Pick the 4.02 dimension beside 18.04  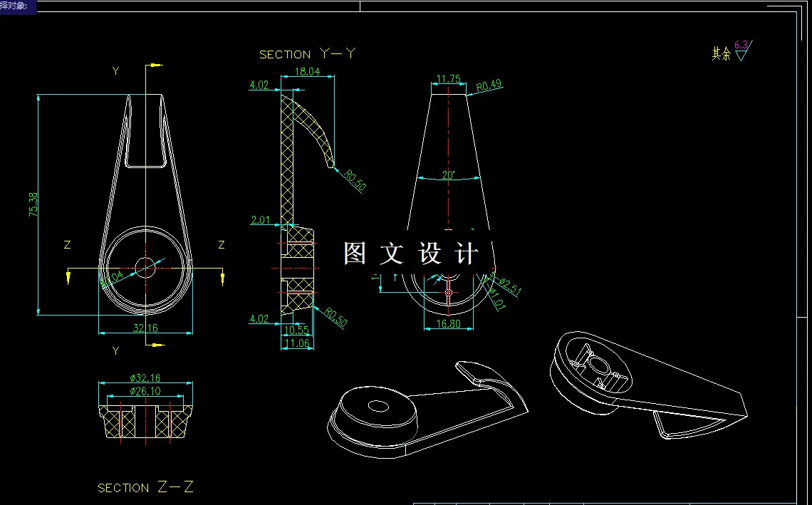[x=259, y=85]
